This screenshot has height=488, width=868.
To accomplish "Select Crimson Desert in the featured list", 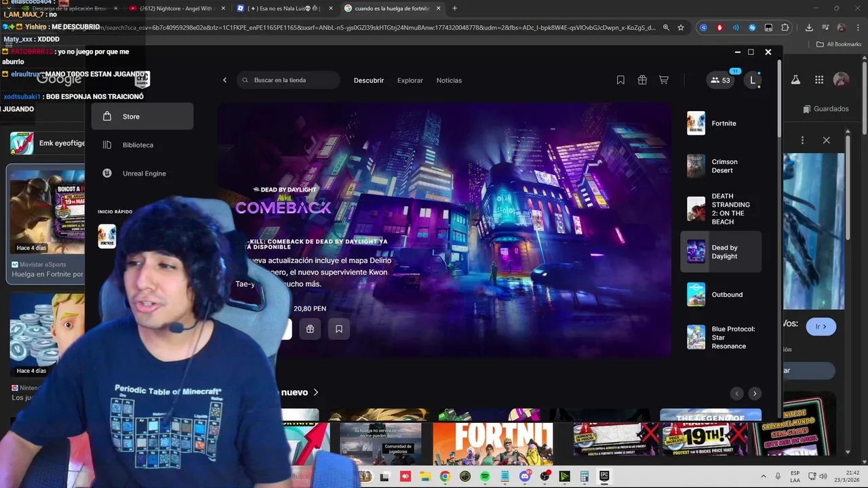I will tap(721, 166).
